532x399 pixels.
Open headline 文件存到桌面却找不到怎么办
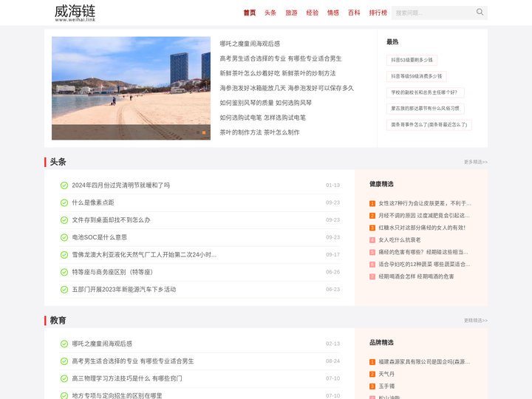111,220
